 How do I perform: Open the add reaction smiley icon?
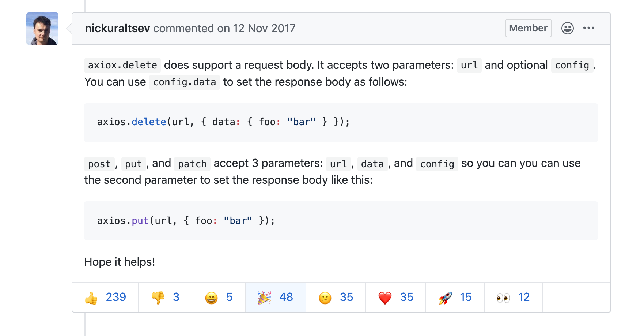[x=567, y=28]
